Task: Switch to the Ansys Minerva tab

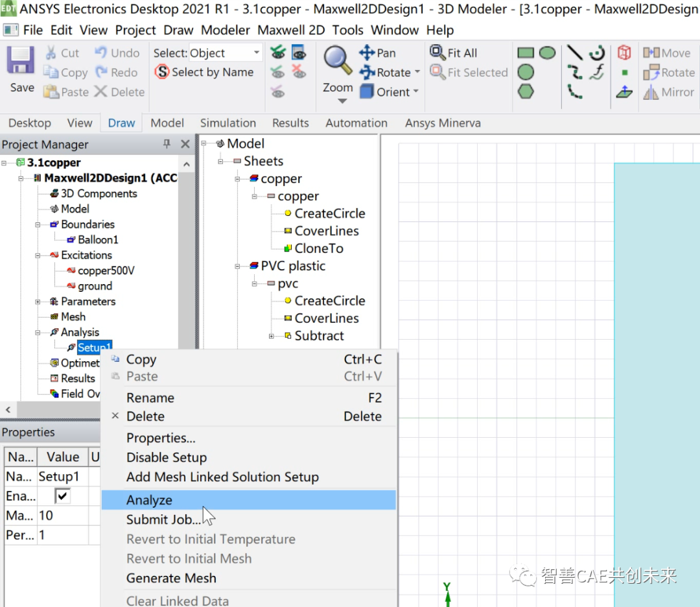Action: coord(443,123)
